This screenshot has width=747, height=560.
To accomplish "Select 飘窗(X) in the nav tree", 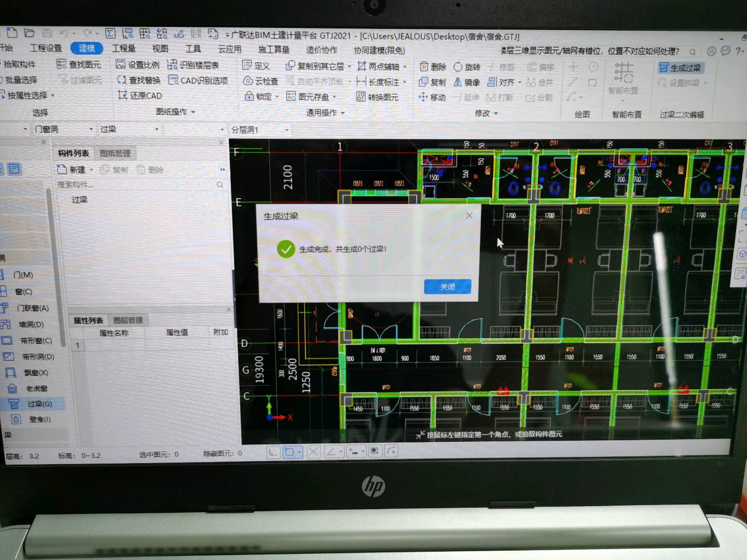I will coord(36,373).
